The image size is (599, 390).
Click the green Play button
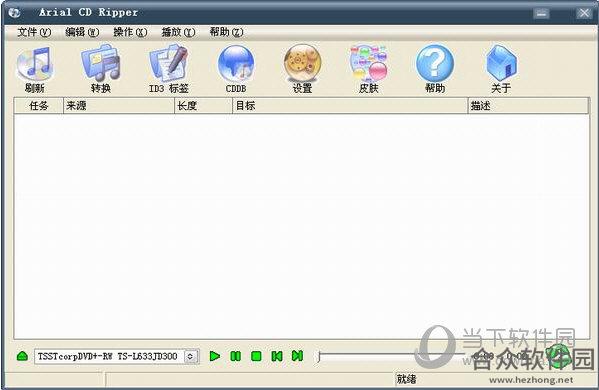215,356
